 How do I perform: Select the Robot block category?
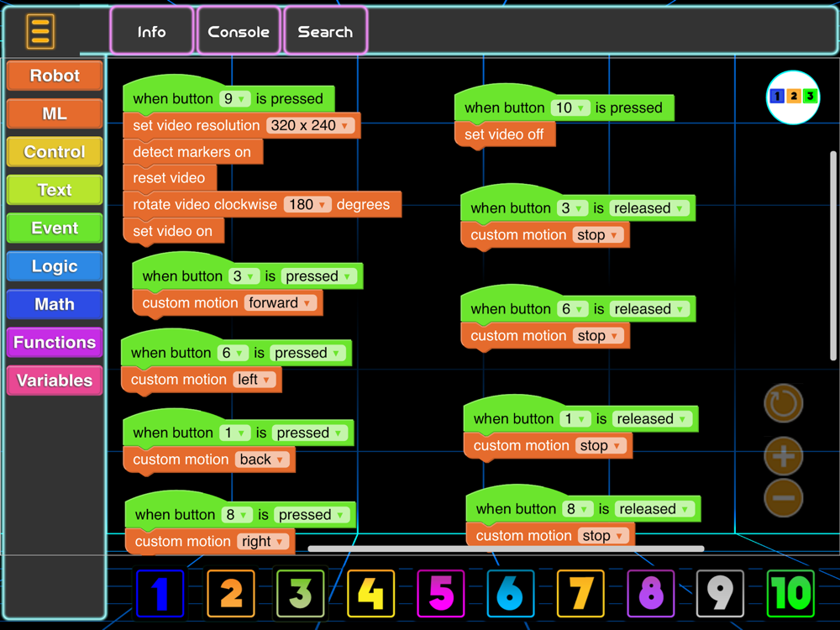tap(55, 76)
